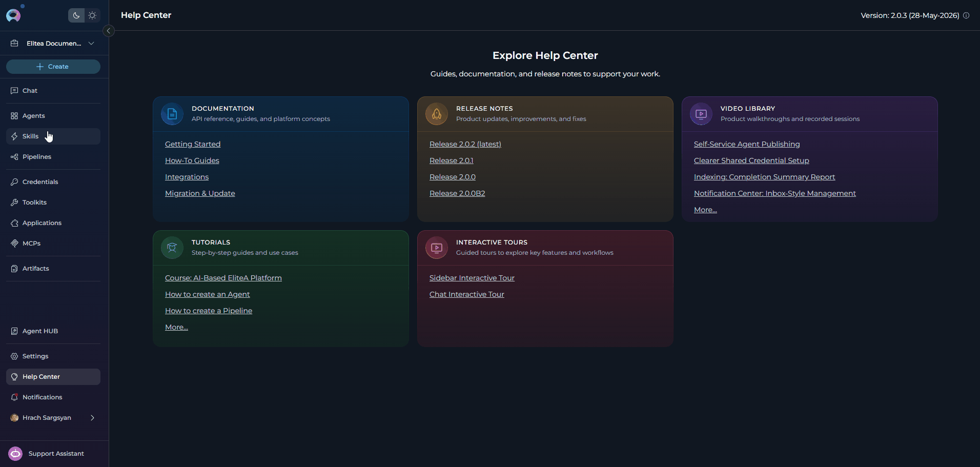The image size is (980, 467).
Task: Open Self-Service Agent Publishing video
Action: pos(747,145)
